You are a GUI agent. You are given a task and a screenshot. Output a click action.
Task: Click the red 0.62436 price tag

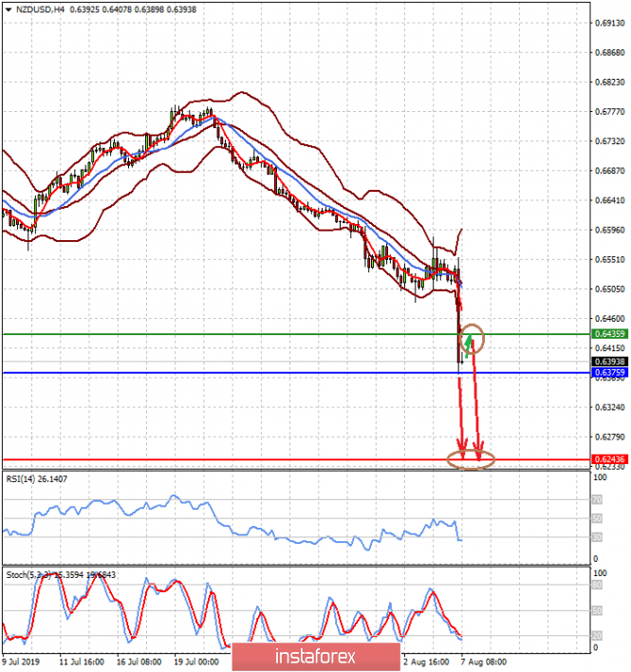pyautogui.click(x=608, y=459)
